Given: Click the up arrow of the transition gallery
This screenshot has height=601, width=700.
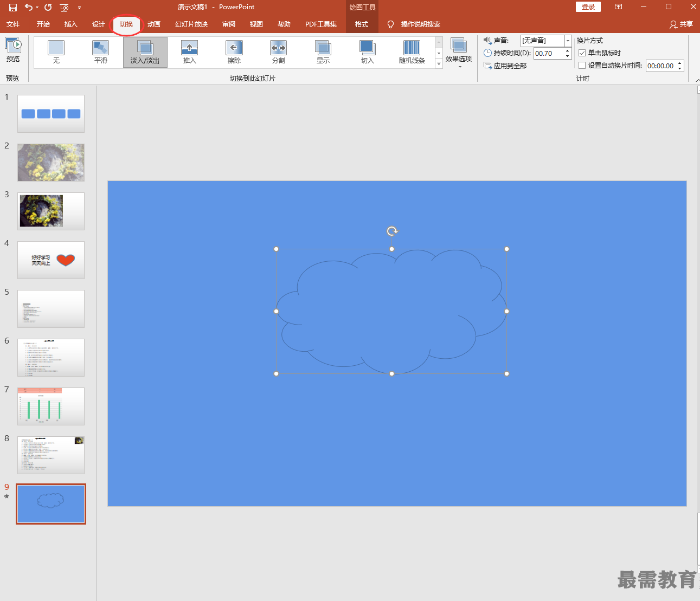Looking at the screenshot, I should (x=439, y=42).
